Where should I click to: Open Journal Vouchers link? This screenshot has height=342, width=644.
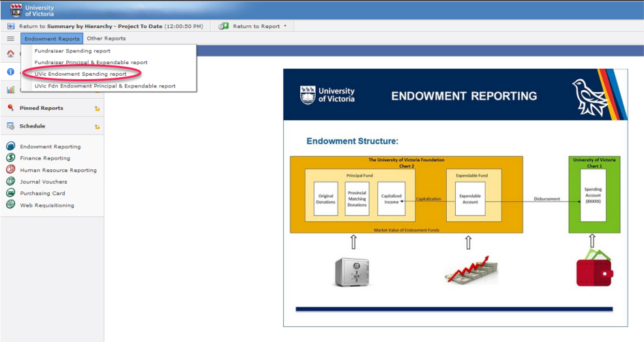click(43, 182)
